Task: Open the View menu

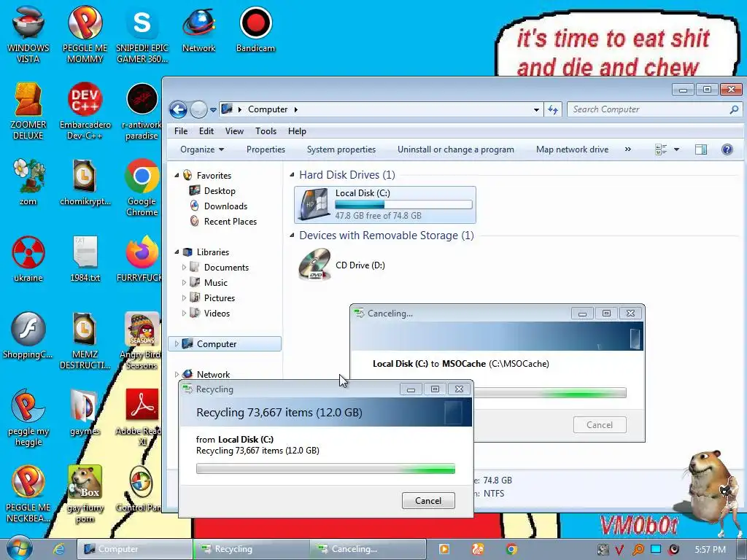Action: [234, 131]
